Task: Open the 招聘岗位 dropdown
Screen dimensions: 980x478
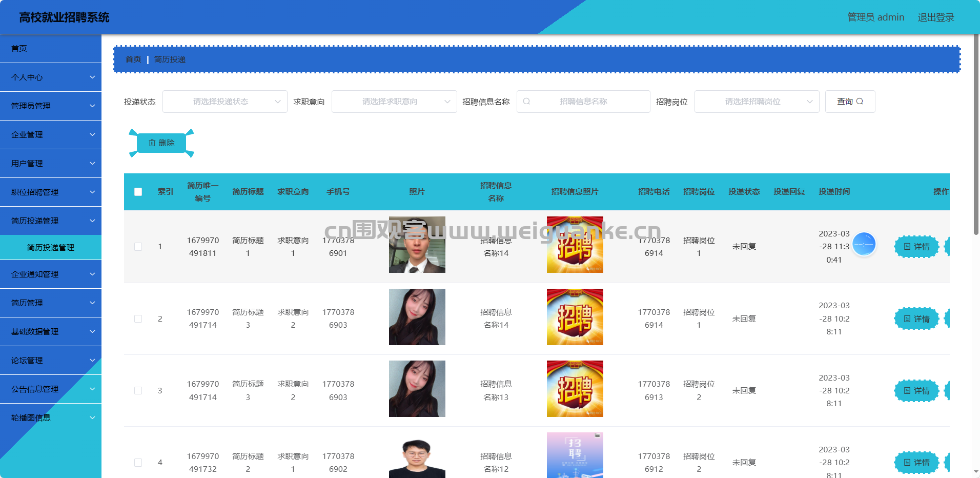Action: pyautogui.click(x=757, y=102)
